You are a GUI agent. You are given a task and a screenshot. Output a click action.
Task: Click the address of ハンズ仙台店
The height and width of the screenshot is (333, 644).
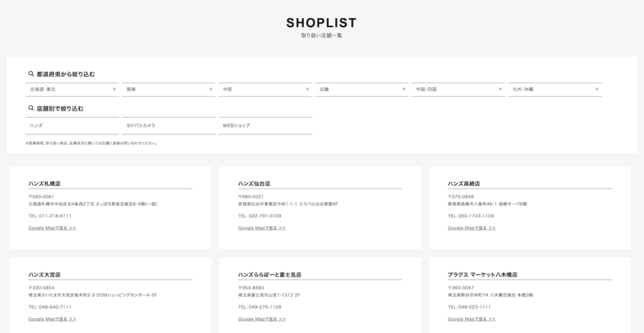point(288,204)
